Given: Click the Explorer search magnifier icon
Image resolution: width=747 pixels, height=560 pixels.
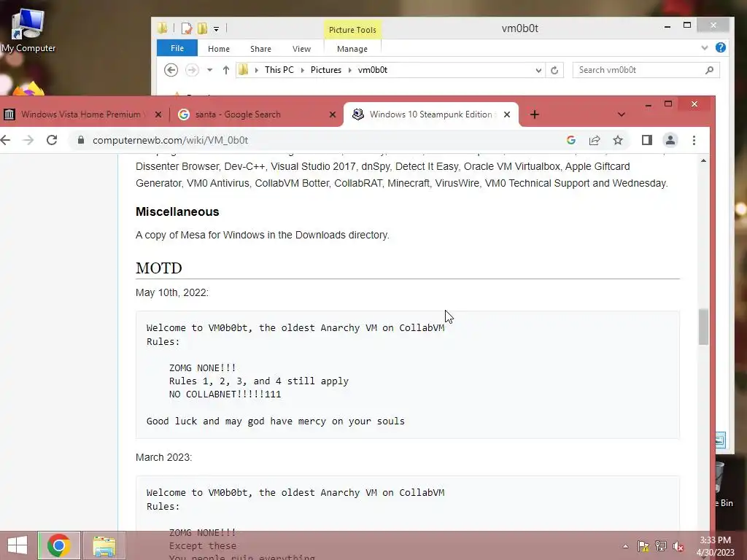Looking at the screenshot, I should [x=709, y=70].
